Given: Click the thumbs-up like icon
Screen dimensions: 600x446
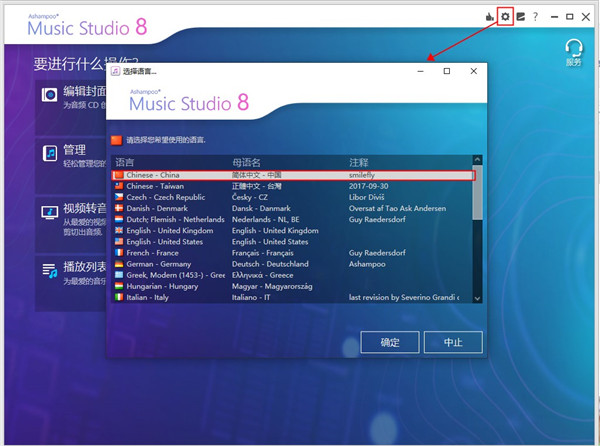Looking at the screenshot, I should pyautogui.click(x=490, y=17).
